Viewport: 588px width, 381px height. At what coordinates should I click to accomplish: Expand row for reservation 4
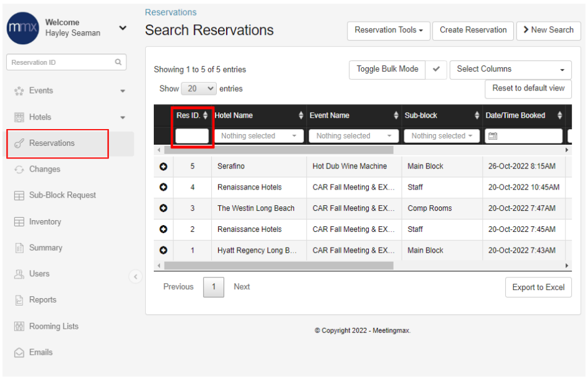coord(163,187)
